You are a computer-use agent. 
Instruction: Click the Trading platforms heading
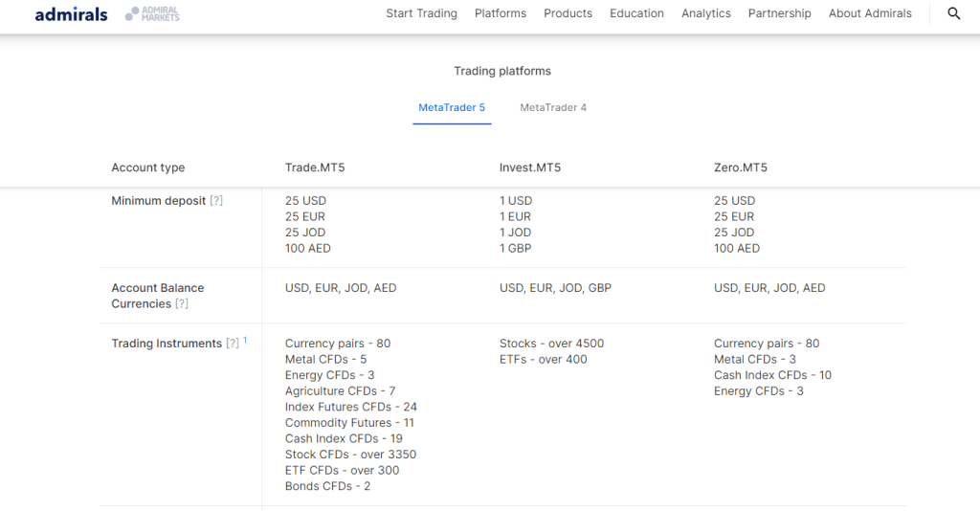(502, 71)
